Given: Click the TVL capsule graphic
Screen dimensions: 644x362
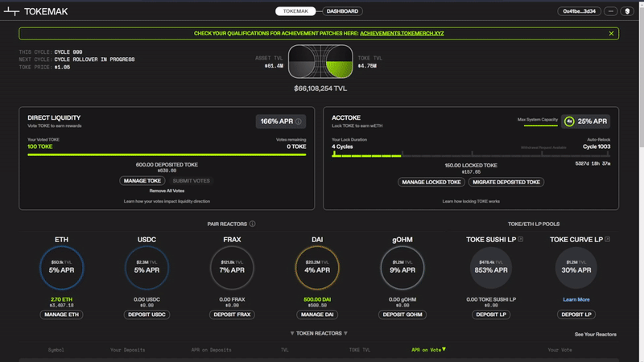Looking at the screenshot, I should point(320,62).
